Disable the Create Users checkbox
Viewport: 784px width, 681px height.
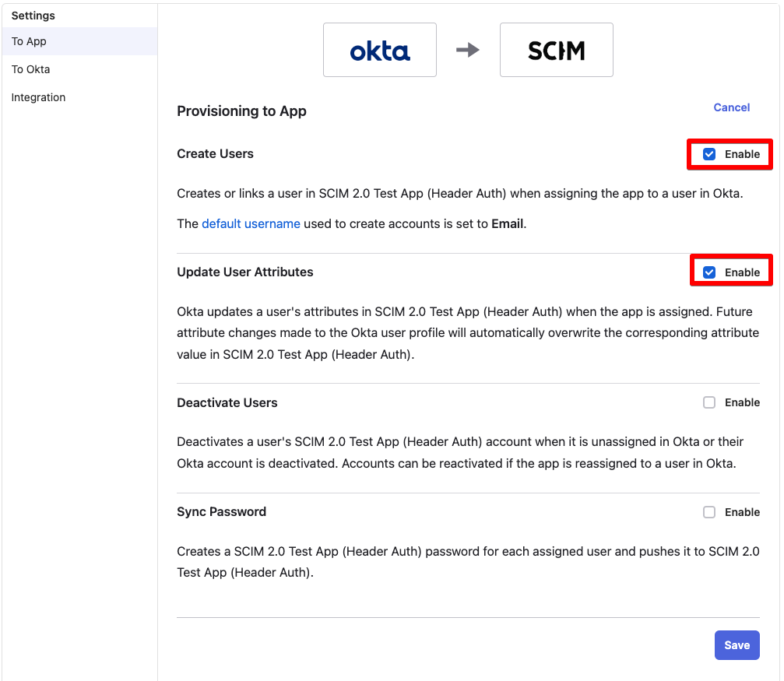[x=709, y=154]
